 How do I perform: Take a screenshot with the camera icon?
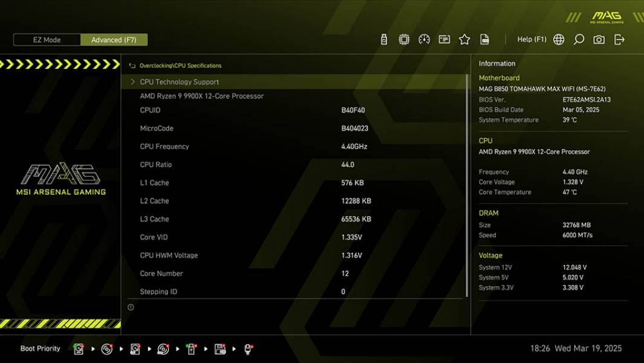click(599, 39)
